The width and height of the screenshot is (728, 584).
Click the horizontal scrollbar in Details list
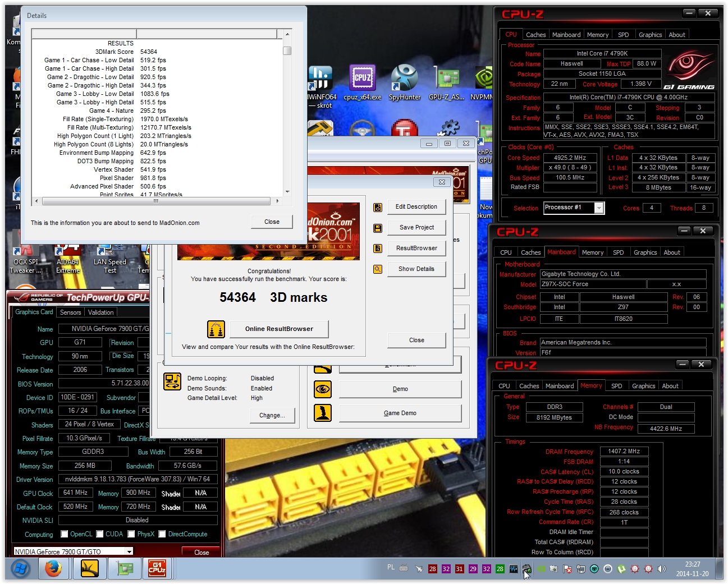click(156, 201)
